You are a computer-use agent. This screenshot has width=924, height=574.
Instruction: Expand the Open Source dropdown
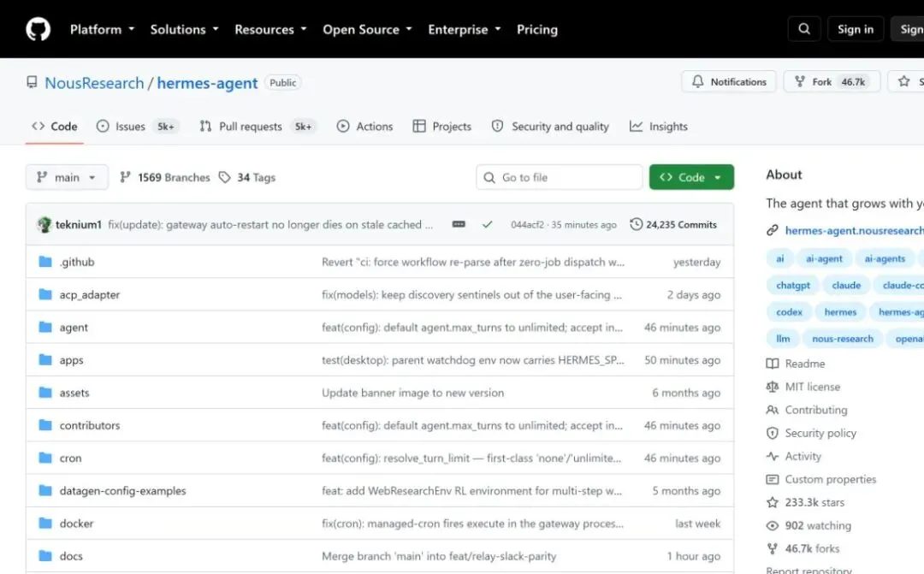click(367, 29)
